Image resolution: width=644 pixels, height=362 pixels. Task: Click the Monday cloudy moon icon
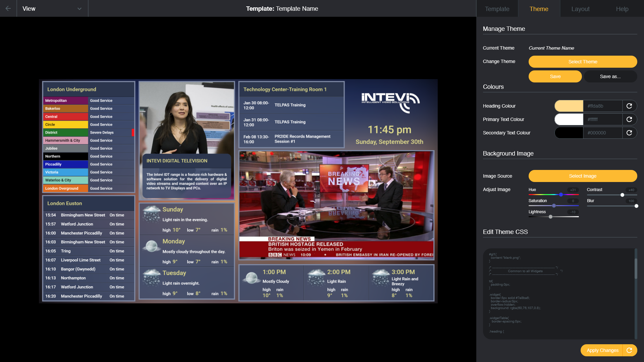pos(151,246)
